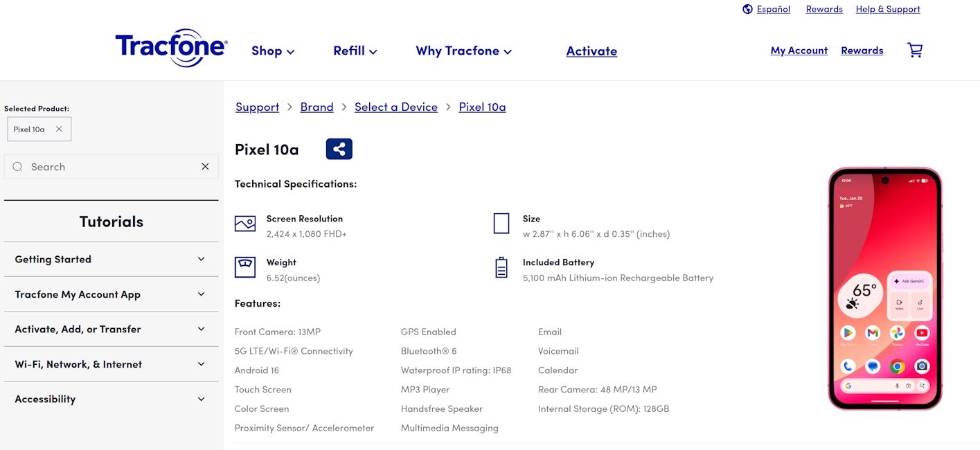Open the Refill dropdown

pos(355,51)
